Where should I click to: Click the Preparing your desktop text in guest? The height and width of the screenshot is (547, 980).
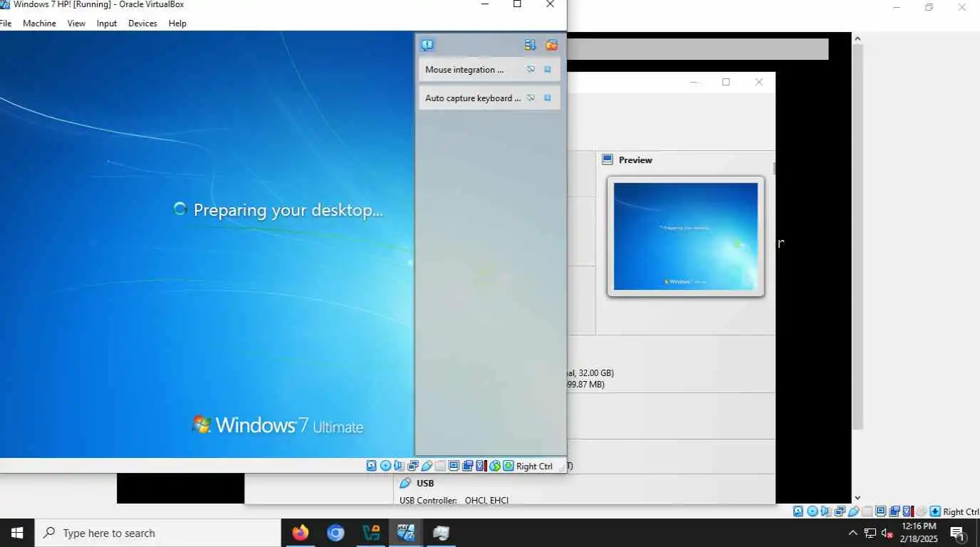[x=288, y=210]
